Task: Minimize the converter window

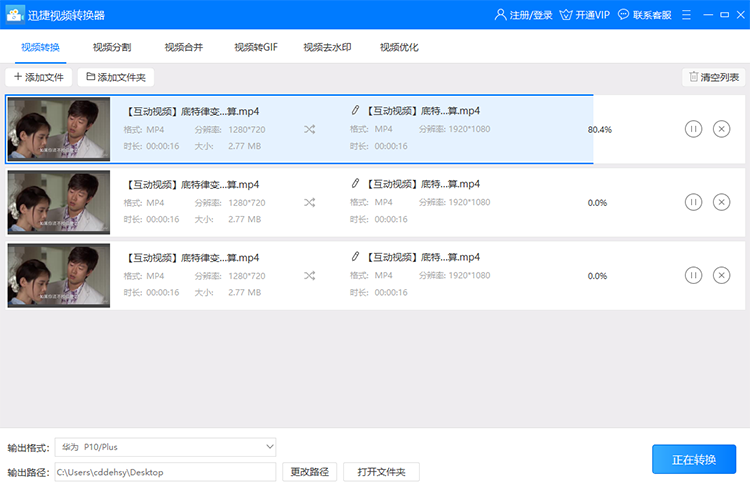Action: (x=708, y=15)
